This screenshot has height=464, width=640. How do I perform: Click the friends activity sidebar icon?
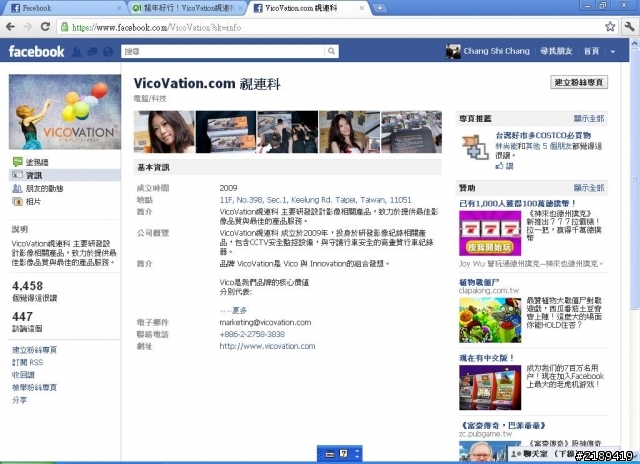click(18, 188)
